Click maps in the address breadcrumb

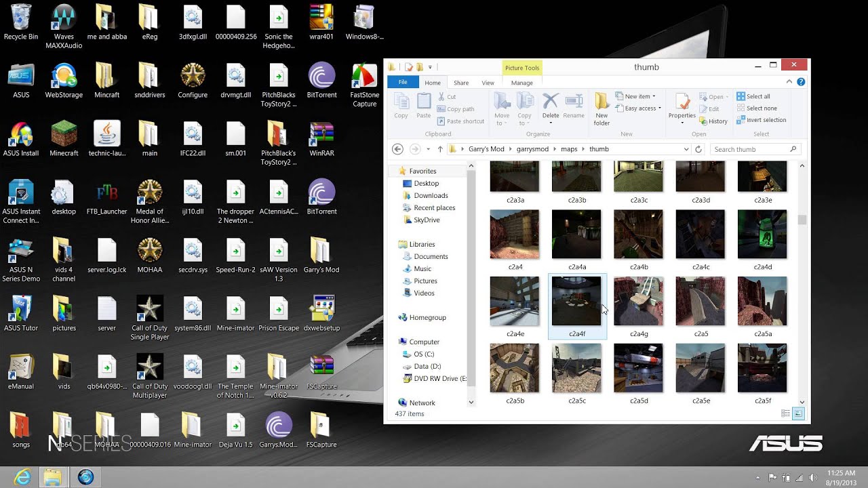(568, 149)
